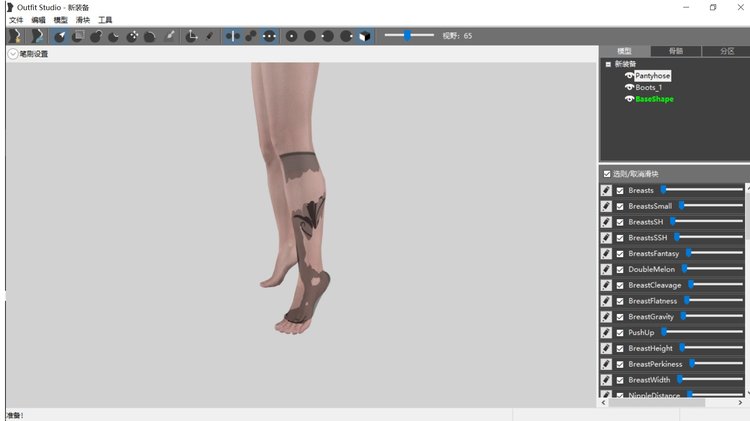The width and height of the screenshot is (750, 421).
Task: Hide the Boots_1 mesh via eye icon
Action: [x=629, y=87]
